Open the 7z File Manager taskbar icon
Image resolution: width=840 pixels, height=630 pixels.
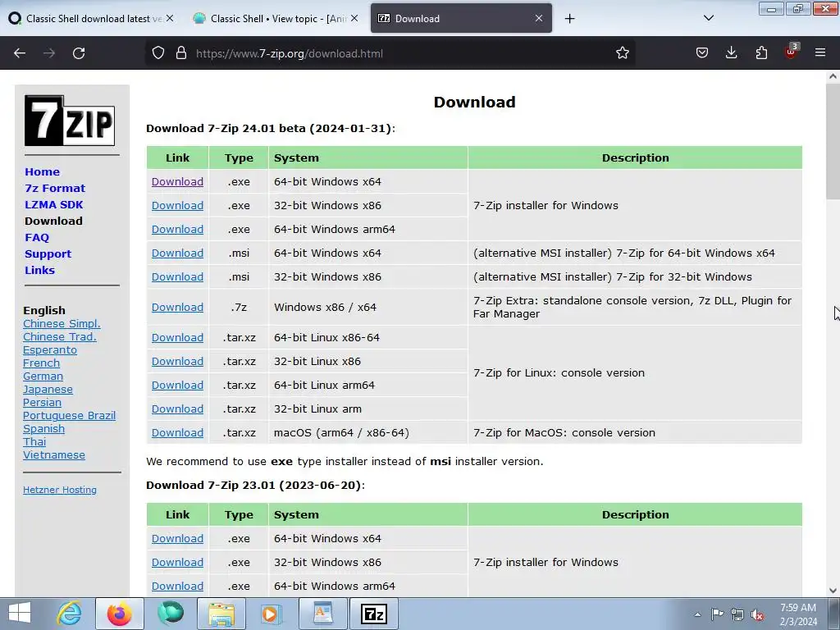(x=373, y=614)
